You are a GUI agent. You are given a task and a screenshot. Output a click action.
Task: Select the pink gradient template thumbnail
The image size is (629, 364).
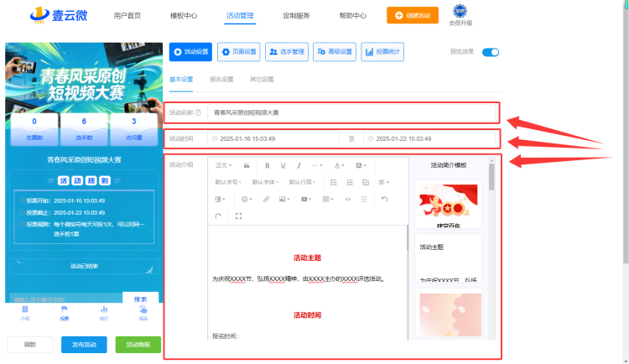pyautogui.click(x=450, y=315)
